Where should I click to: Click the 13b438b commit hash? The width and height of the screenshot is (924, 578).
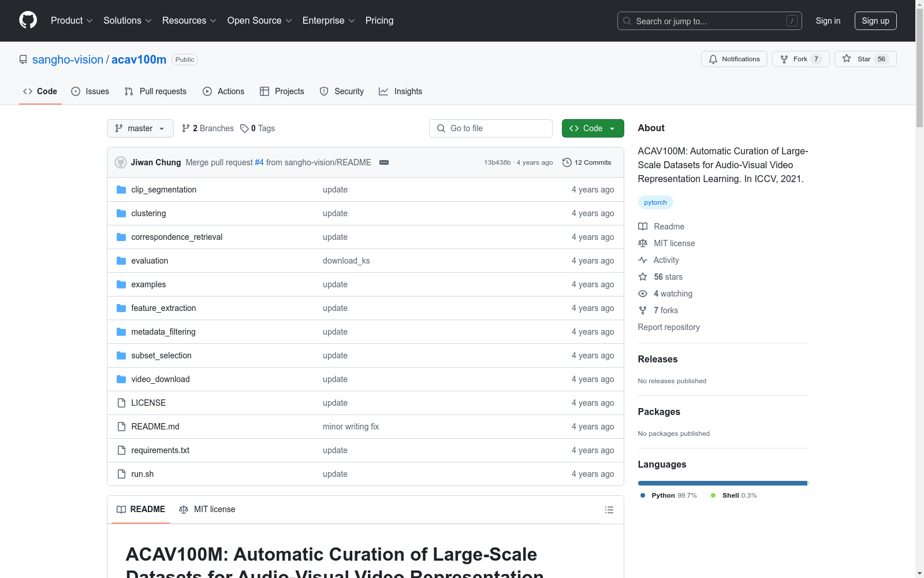point(497,162)
